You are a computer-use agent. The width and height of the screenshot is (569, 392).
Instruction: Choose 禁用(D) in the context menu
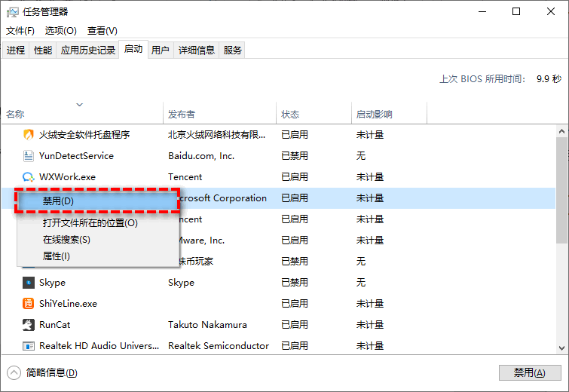coord(98,201)
